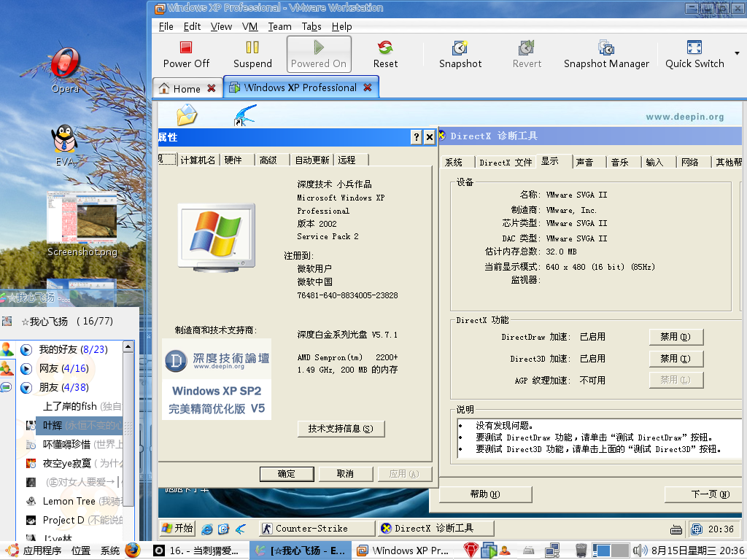Switch to 自动更新 tab
Viewport: 747px width, 560px height.
coord(312,160)
